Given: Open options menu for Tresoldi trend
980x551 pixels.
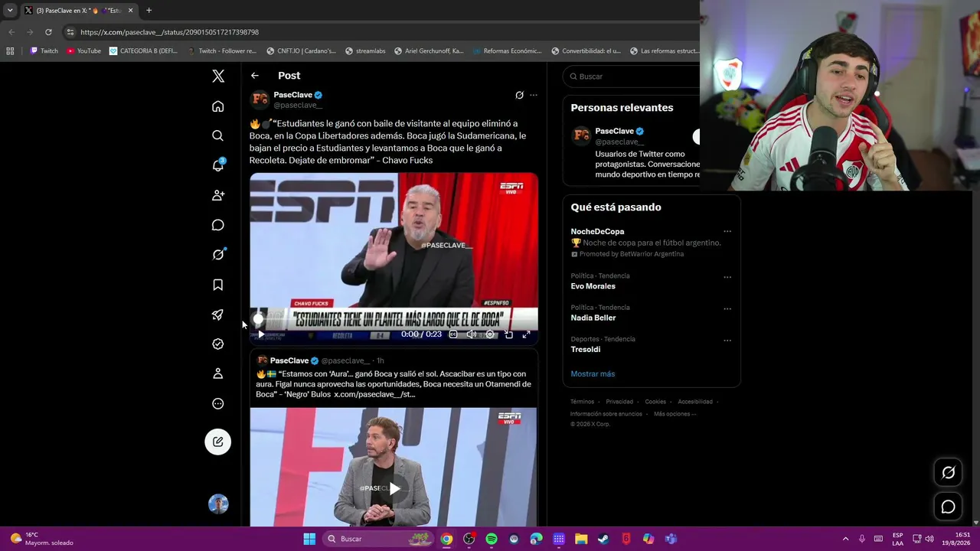Looking at the screenshot, I should pyautogui.click(x=727, y=340).
